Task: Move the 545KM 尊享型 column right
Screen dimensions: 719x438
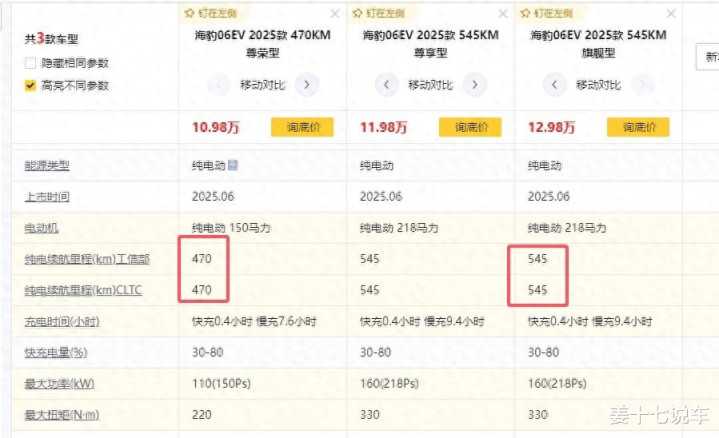Action: 475,85
